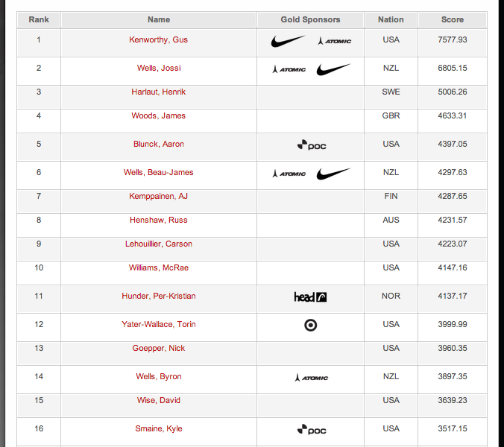Sort by the Score column header
Screen dimensions: 504x447
pos(452,19)
